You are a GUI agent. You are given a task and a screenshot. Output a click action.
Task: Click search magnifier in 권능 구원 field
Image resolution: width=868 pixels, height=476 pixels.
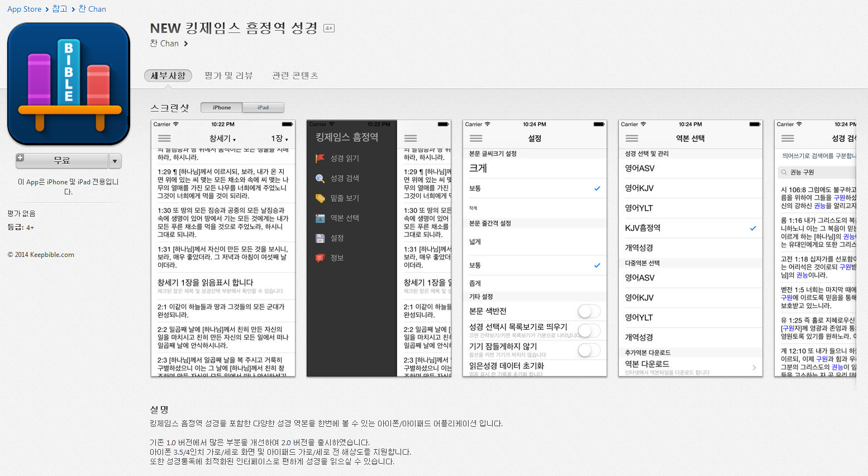784,173
